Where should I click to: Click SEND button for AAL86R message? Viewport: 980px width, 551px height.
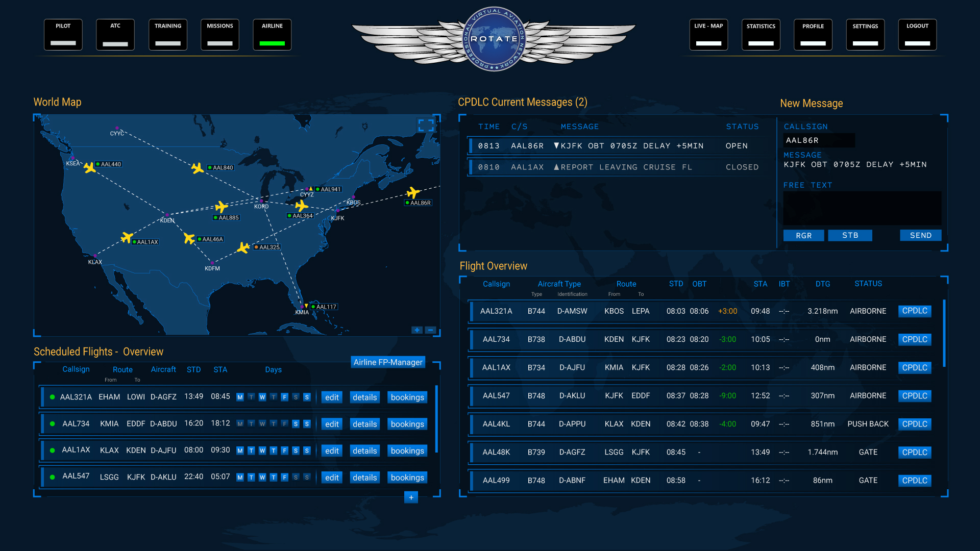pos(921,235)
